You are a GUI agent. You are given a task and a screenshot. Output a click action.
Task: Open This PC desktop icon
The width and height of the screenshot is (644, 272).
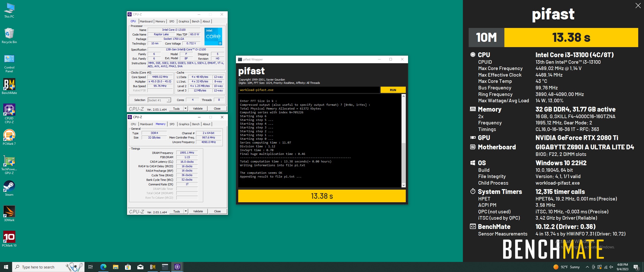[9, 11]
